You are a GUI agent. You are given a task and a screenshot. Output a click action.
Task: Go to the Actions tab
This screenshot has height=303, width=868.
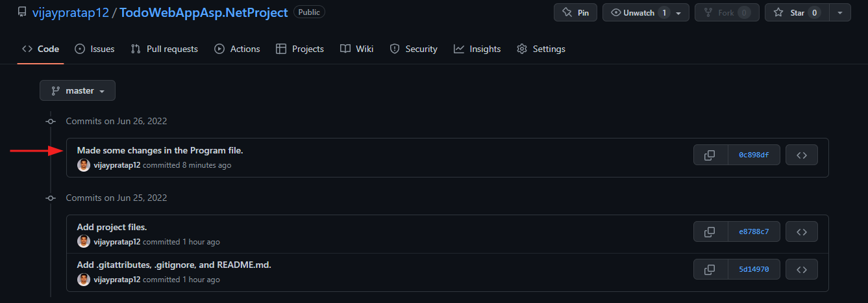237,49
